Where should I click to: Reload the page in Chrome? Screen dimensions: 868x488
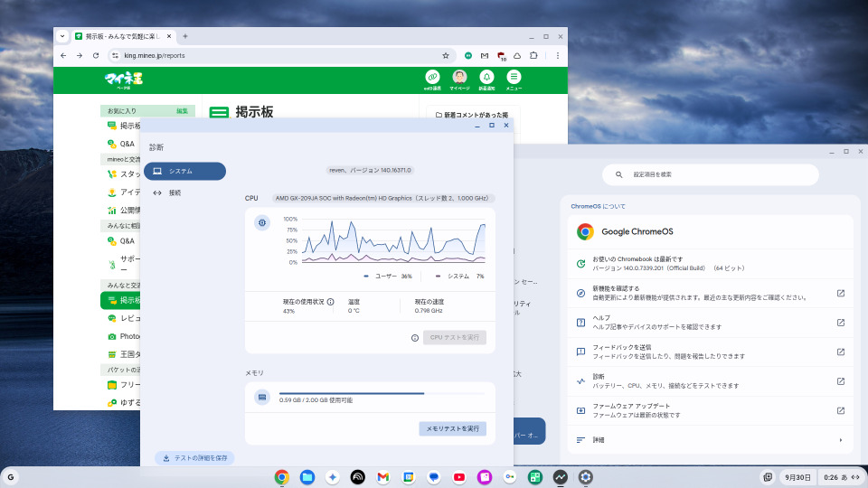(x=96, y=55)
